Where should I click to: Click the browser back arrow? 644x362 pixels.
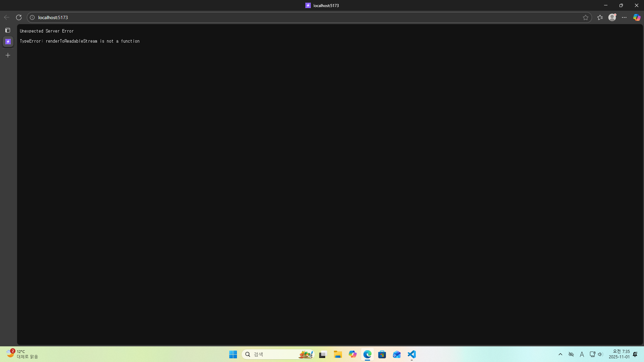point(7,17)
